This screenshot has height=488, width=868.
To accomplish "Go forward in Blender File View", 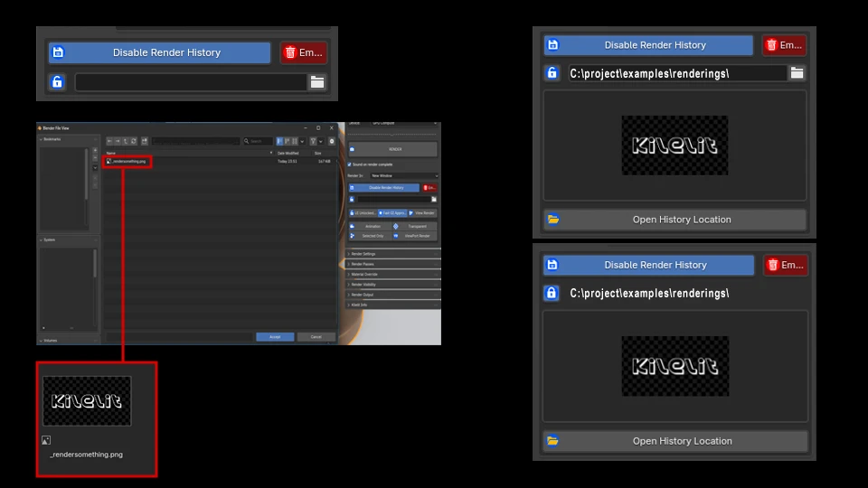I will 118,141.
